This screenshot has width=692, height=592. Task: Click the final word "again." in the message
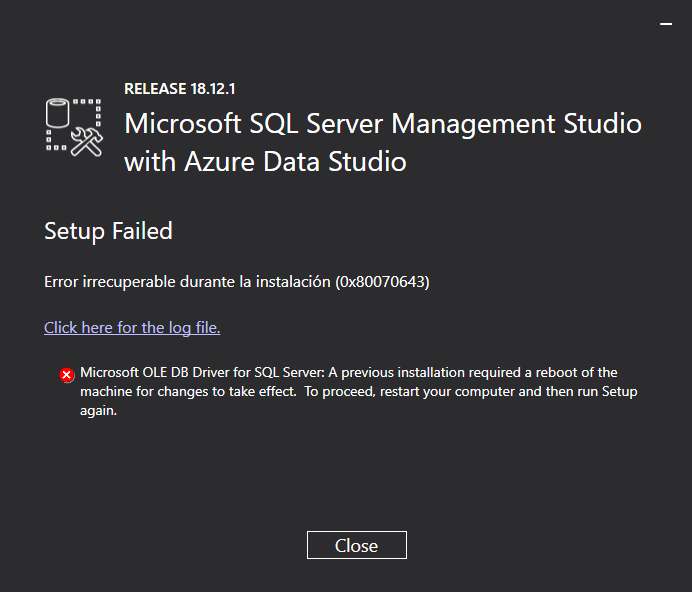pos(99,410)
